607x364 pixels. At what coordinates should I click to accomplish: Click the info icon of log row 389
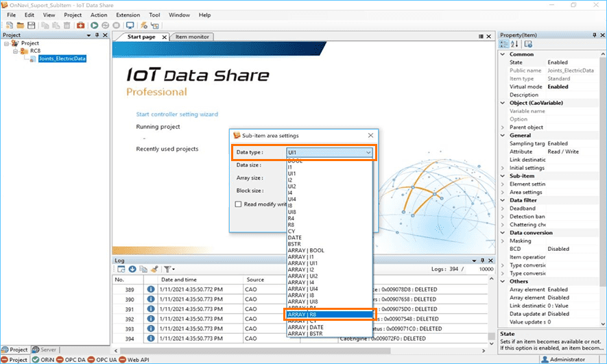[151, 289]
